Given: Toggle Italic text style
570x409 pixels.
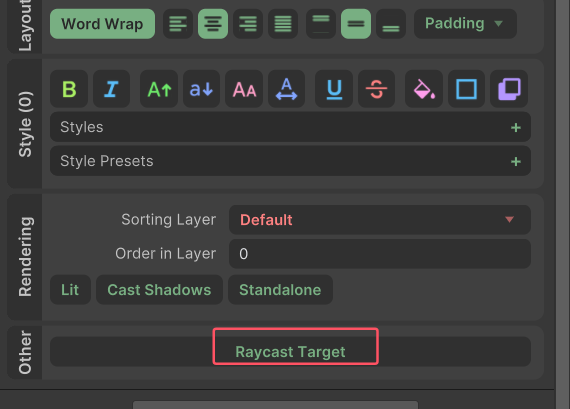Looking at the screenshot, I should (x=112, y=89).
